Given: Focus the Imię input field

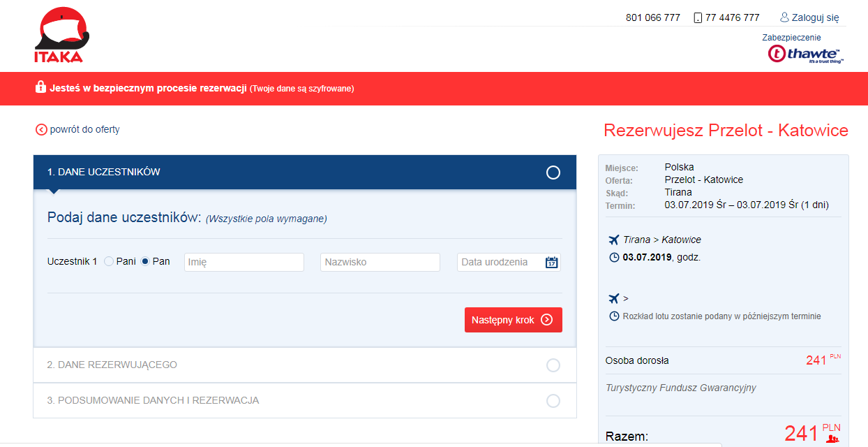Looking at the screenshot, I should [244, 262].
